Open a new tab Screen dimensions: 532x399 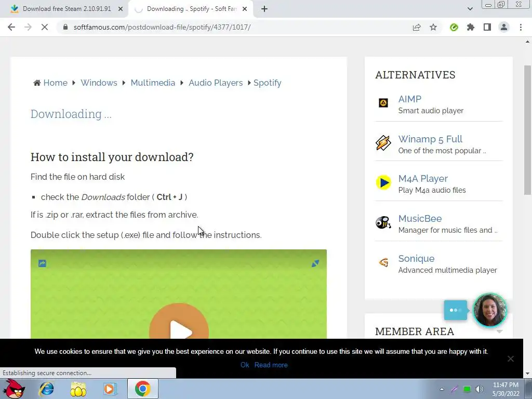coord(264,9)
